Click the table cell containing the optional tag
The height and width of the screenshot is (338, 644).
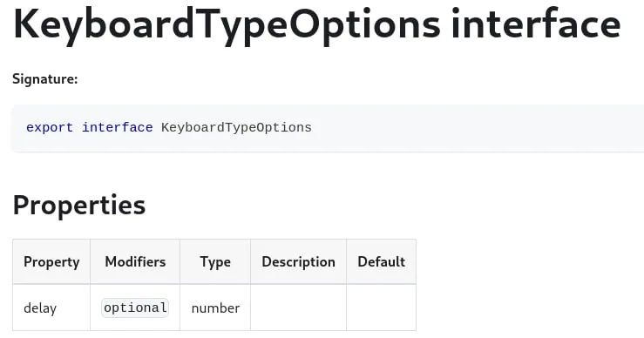pyautogui.click(x=135, y=308)
